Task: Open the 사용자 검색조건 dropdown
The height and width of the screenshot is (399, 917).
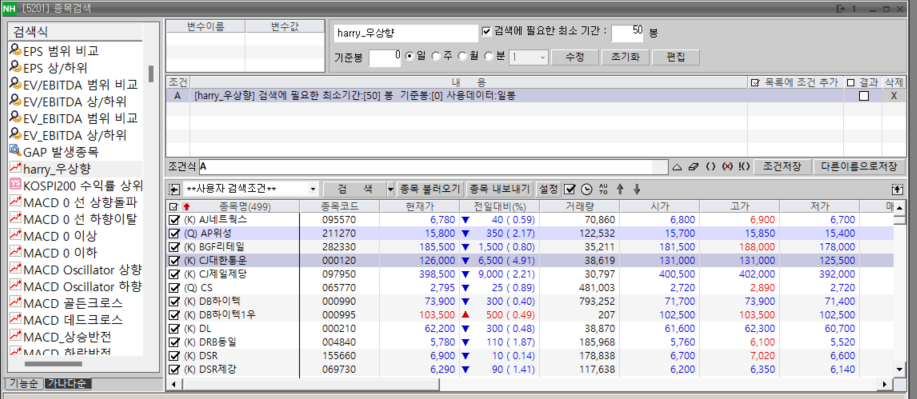Action: (x=313, y=190)
